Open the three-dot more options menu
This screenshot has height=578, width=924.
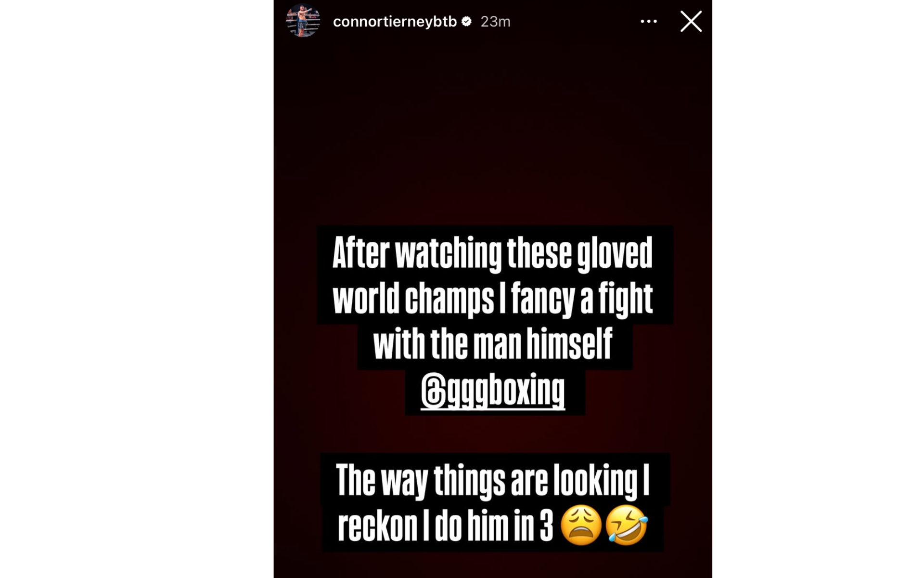tap(649, 21)
